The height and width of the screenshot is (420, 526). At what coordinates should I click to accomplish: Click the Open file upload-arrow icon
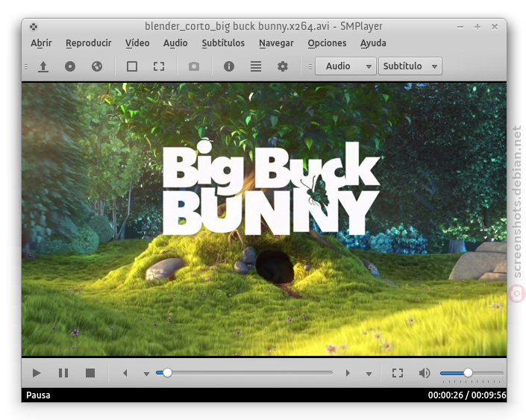pyautogui.click(x=43, y=66)
